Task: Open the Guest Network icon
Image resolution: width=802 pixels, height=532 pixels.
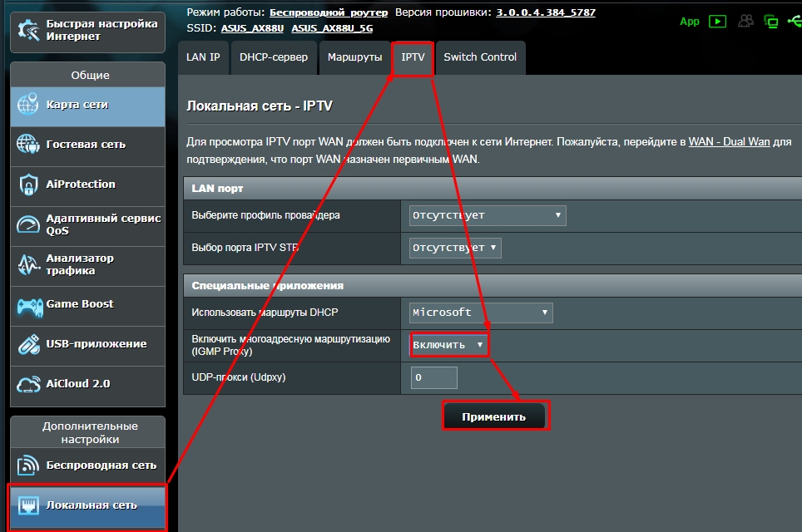Action: [x=28, y=144]
